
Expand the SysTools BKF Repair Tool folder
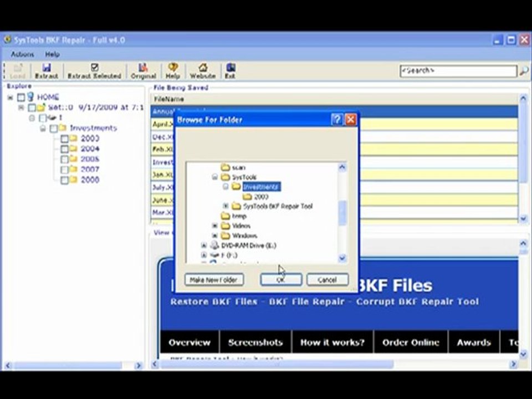pyautogui.click(x=226, y=206)
